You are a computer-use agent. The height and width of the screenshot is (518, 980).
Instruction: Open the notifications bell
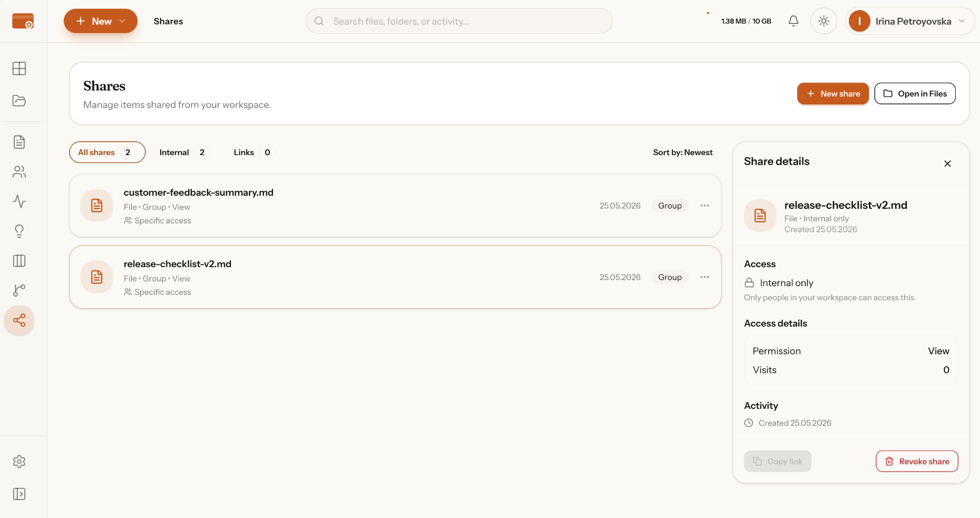coord(793,21)
